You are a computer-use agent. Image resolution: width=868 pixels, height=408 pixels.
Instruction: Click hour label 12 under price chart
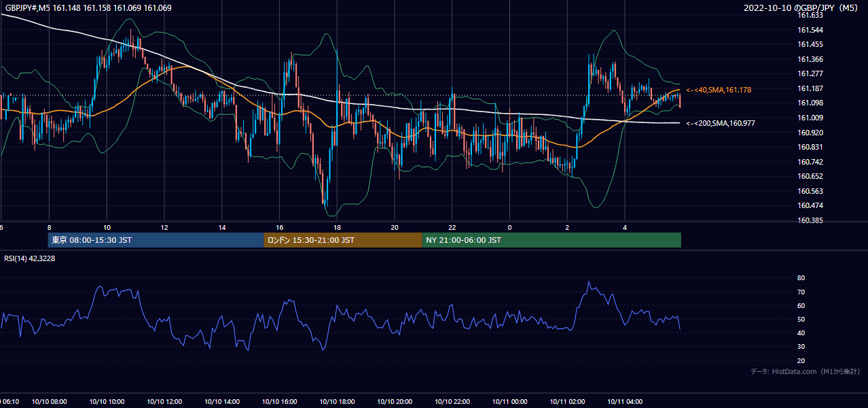(x=164, y=227)
